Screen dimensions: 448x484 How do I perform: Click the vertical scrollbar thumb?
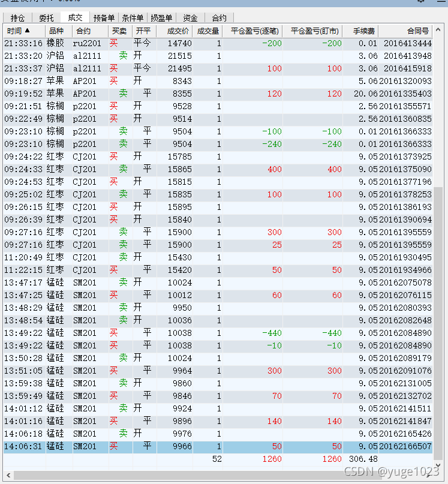pyautogui.click(x=438, y=323)
